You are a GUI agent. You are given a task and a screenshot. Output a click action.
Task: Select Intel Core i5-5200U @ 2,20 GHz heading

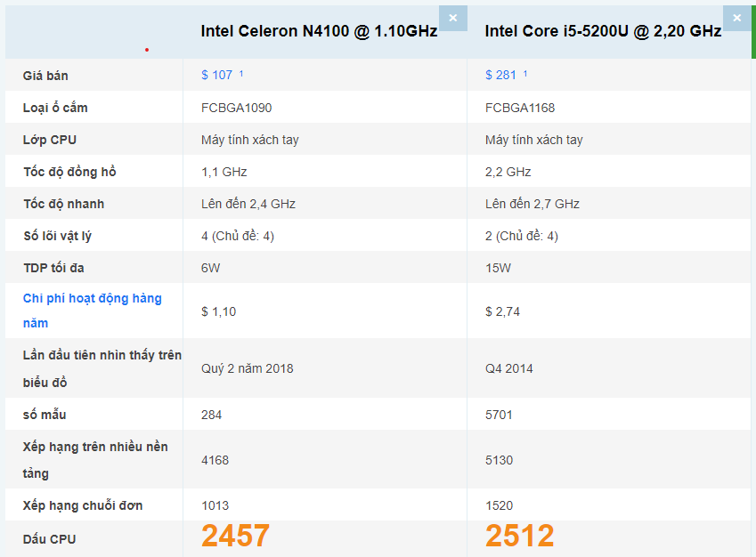coord(603,31)
